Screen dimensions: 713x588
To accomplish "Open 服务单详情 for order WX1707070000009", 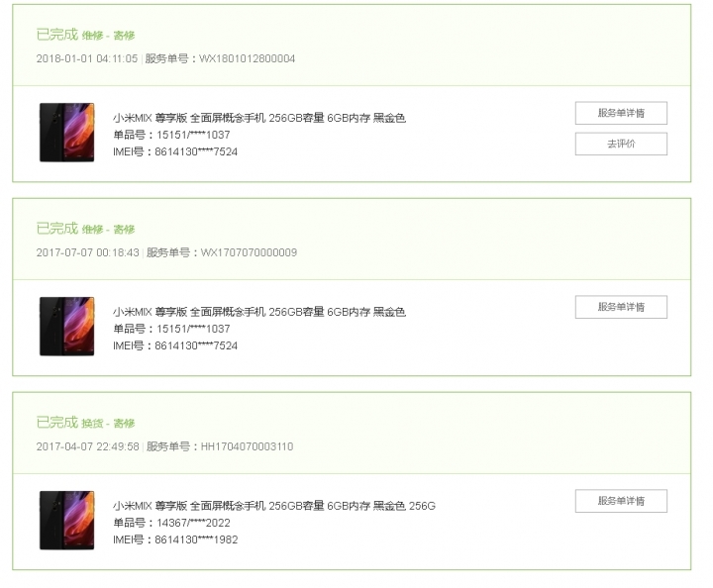I will pos(621,307).
